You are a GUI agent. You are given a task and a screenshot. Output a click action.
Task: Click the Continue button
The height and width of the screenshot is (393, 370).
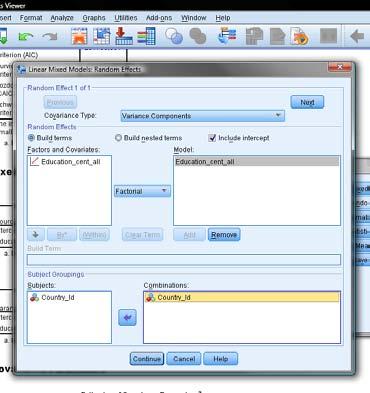pyautogui.click(x=147, y=359)
